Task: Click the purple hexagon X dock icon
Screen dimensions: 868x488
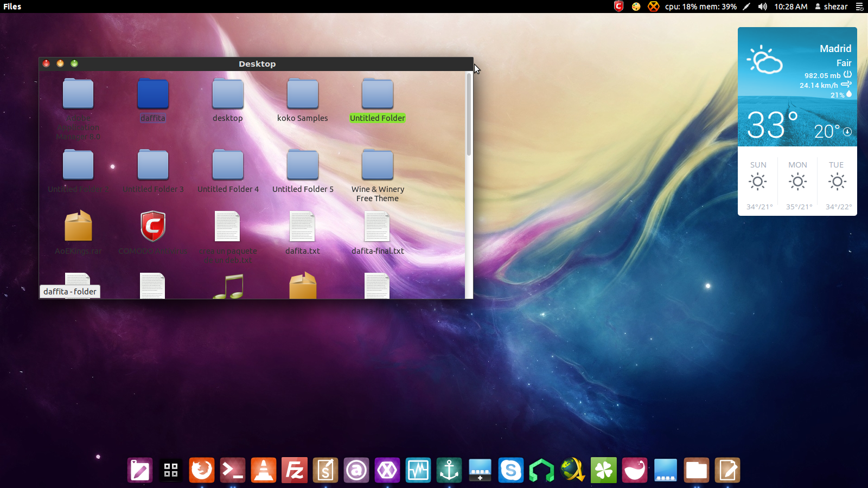Action: 387,470
